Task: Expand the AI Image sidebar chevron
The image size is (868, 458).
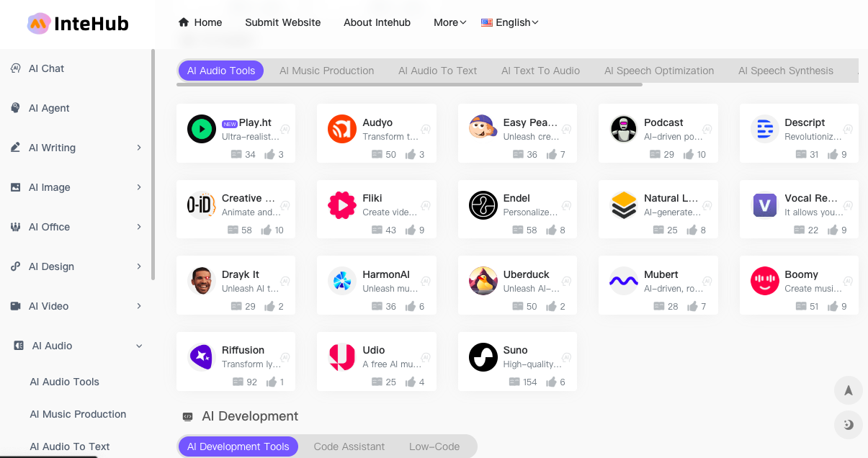Action: (x=139, y=187)
